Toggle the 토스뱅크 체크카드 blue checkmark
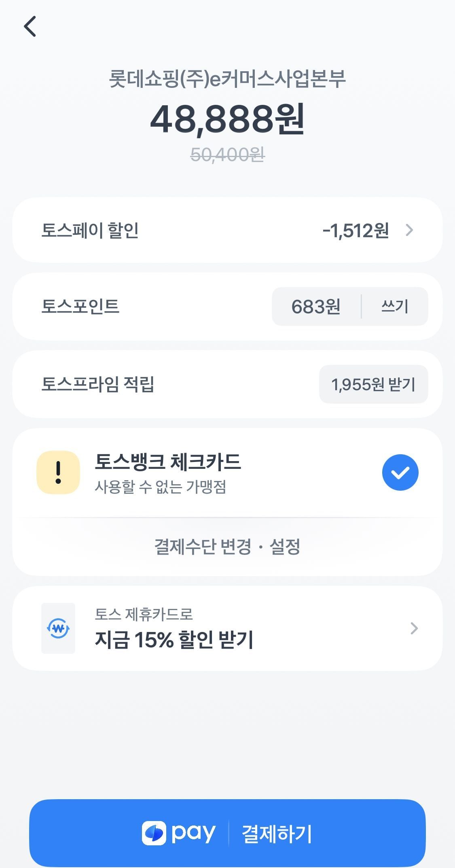This screenshot has height=868, width=455. (400, 472)
